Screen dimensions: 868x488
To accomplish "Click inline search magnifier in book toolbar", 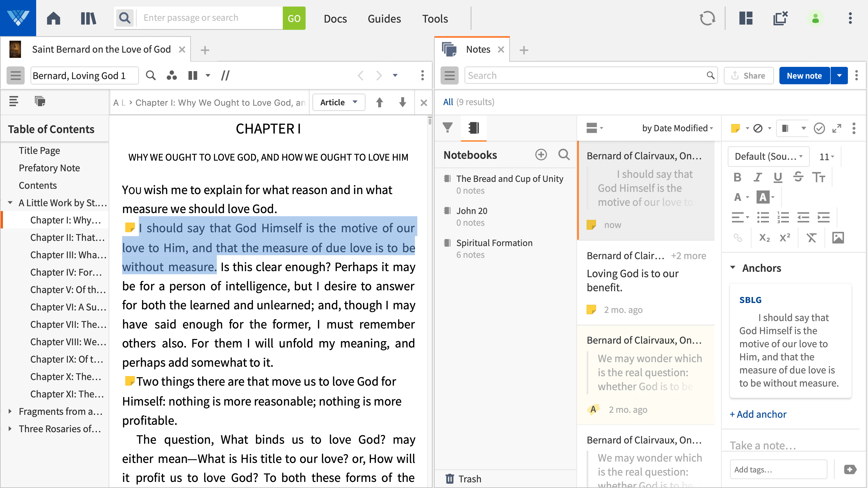I will (151, 75).
